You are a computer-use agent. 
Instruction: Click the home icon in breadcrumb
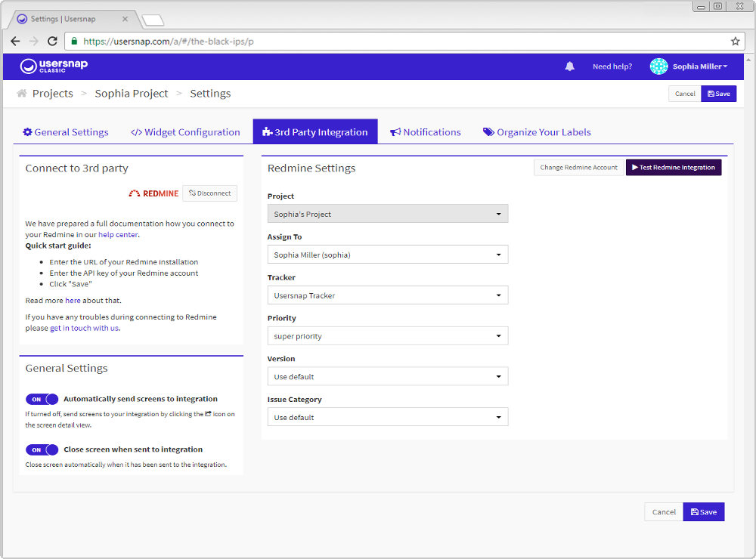22,94
